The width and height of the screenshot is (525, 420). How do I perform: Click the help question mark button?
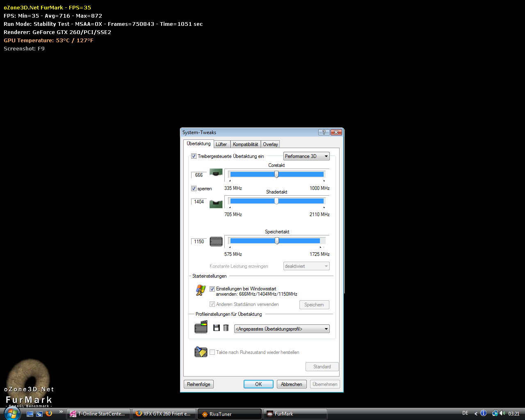point(324,132)
